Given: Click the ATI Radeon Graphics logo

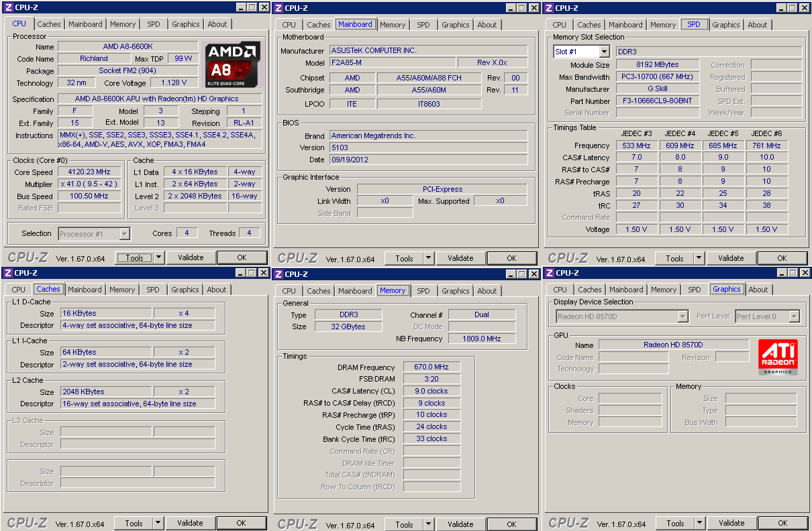Looking at the screenshot, I should (x=778, y=357).
